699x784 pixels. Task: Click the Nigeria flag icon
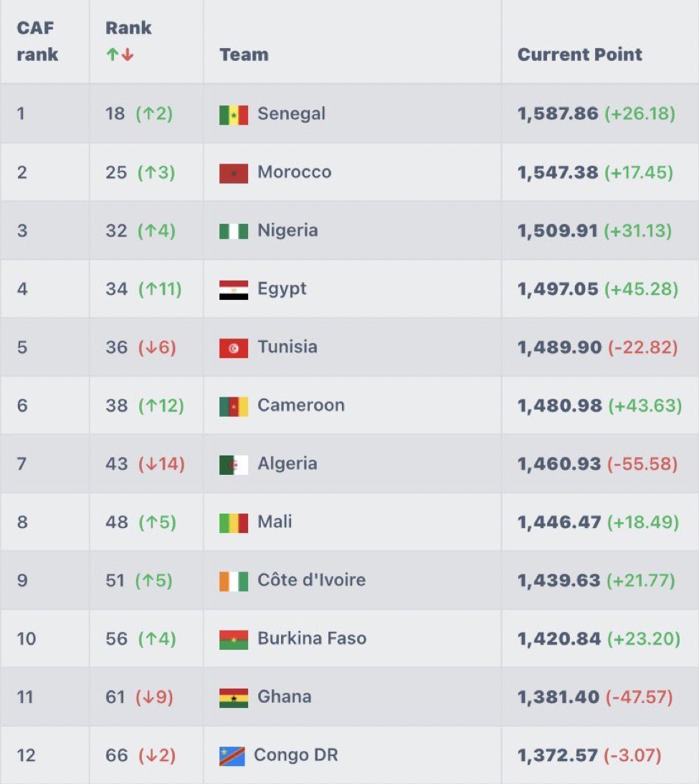coord(234,231)
